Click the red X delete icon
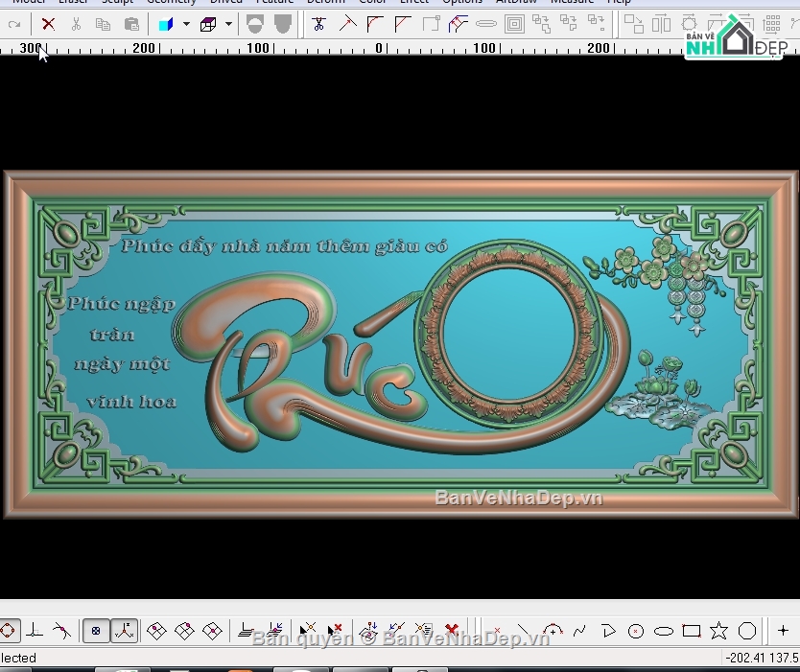 tap(49, 24)
